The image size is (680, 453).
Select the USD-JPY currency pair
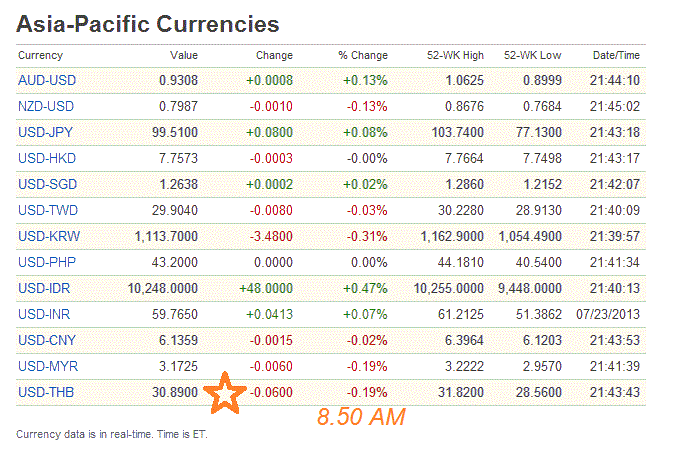tap(46, 133)
